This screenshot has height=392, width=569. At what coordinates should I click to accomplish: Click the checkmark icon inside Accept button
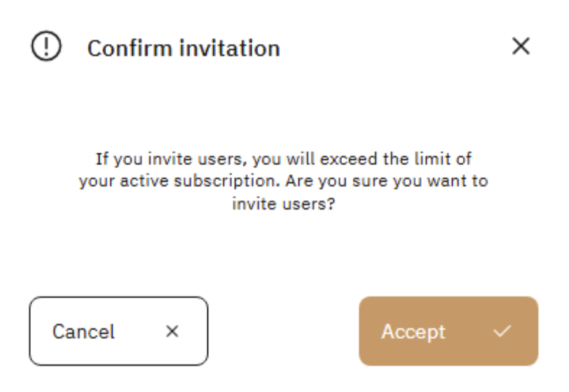coord(502,331)
